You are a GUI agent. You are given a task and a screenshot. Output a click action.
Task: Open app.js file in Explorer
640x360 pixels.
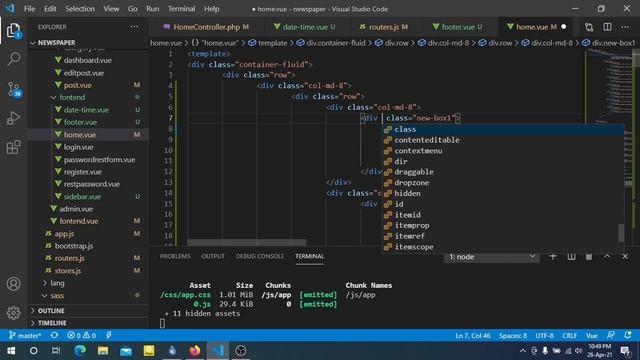64,234
